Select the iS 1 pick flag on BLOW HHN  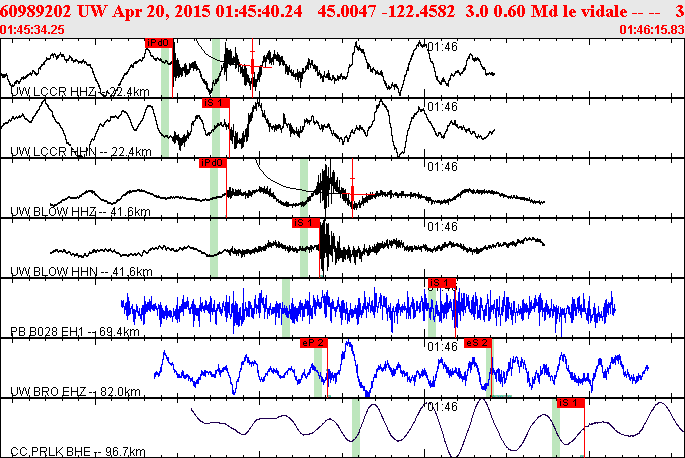306,223
